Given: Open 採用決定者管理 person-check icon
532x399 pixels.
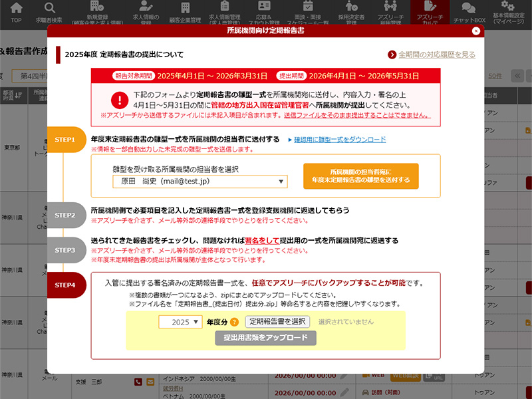Looking at the screenshot, I should pos(351,6).
